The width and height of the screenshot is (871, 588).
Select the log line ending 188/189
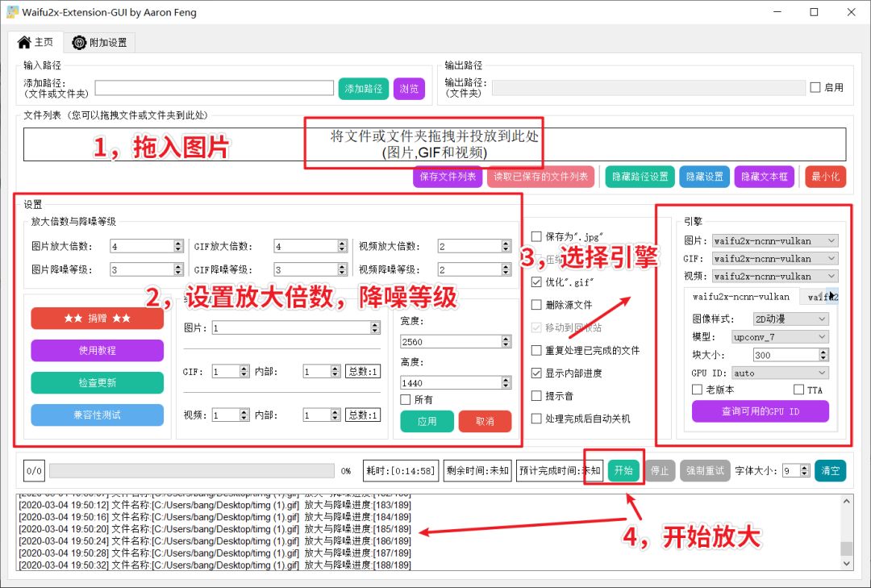point(215,565)
